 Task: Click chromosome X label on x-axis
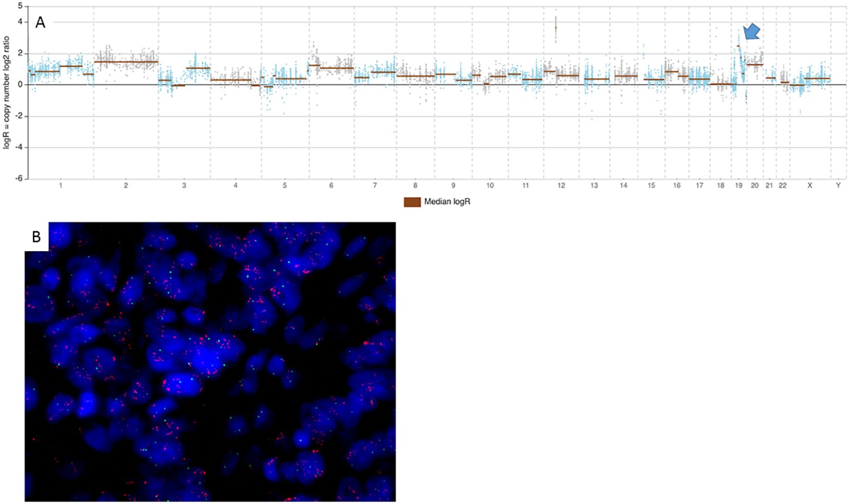[x=810, y=185]
